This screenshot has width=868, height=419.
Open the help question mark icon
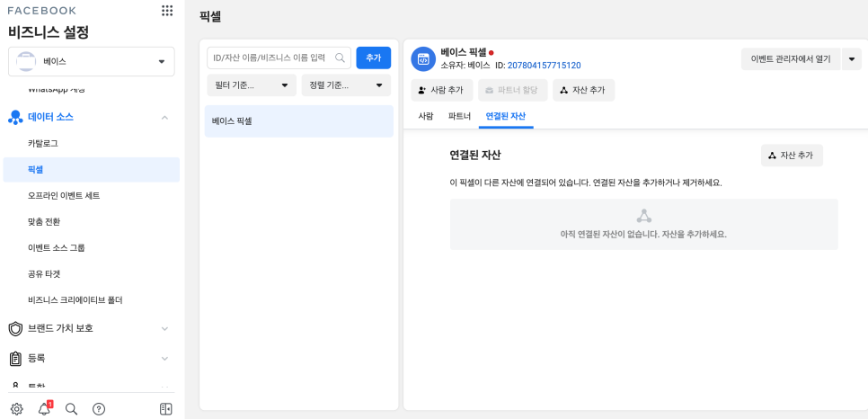[99, 409]
